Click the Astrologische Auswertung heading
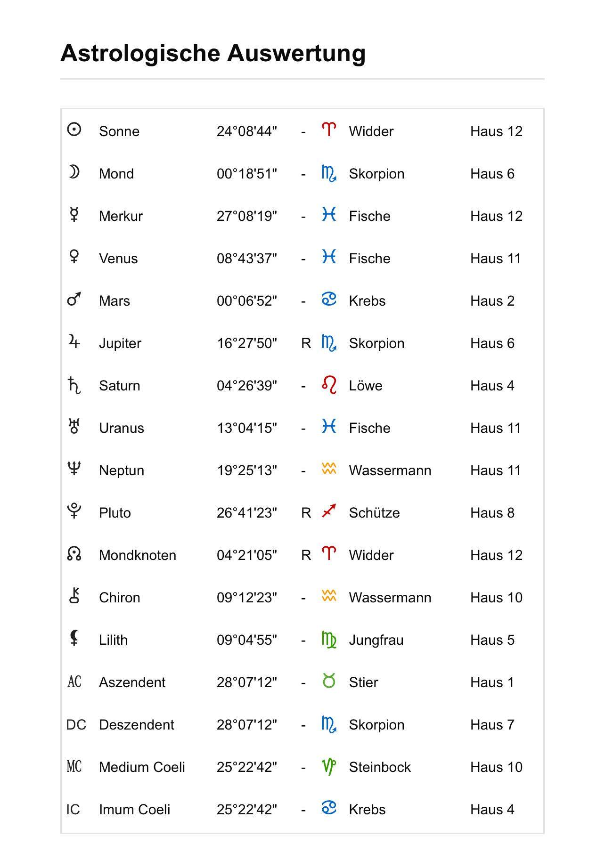Viewport: 605px width, 868px height. tap(213, 53)
